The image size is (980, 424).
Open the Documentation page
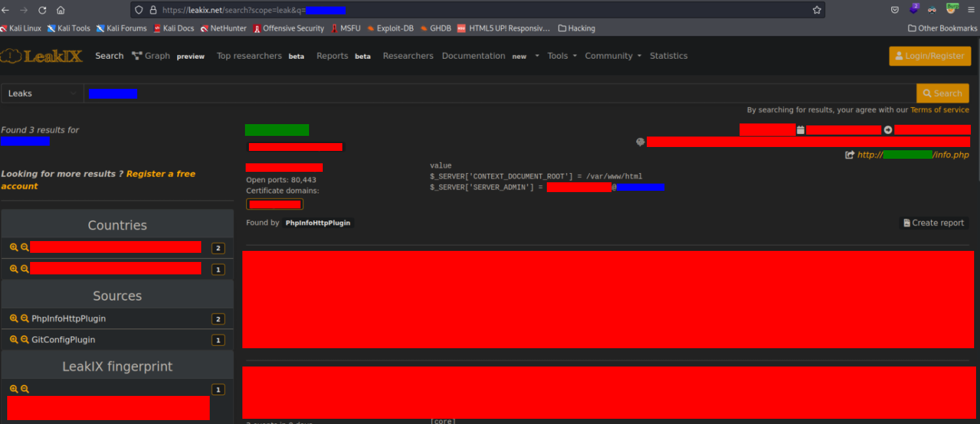coord(473,56)
